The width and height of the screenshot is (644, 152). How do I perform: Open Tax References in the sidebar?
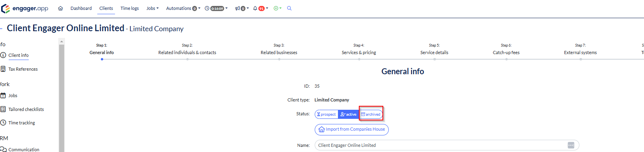23,69
